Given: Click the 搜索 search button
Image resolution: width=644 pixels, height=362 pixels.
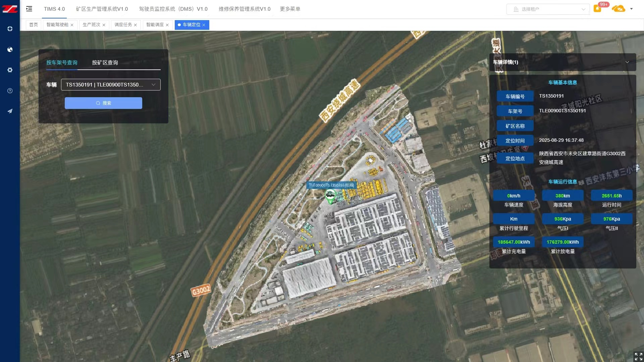Looking at the screenshot, I should 103,103.
